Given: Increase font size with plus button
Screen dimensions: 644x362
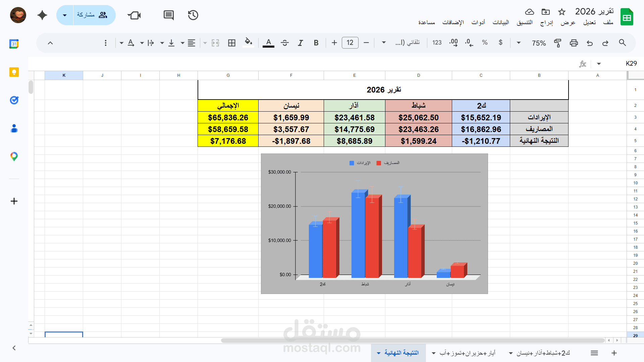Looking at the screenshot, I should tap(334, 43).
